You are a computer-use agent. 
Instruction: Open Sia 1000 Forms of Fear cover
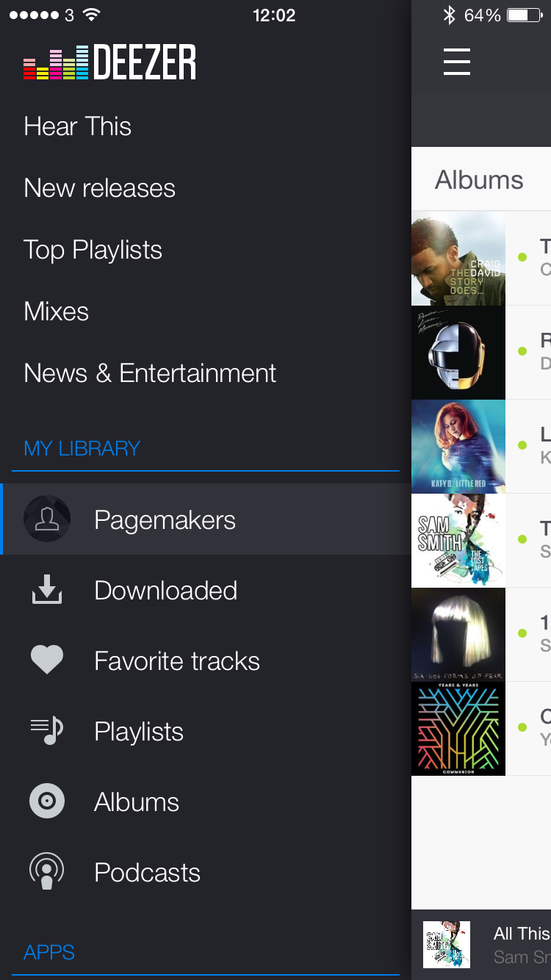[x=458, y=635]
